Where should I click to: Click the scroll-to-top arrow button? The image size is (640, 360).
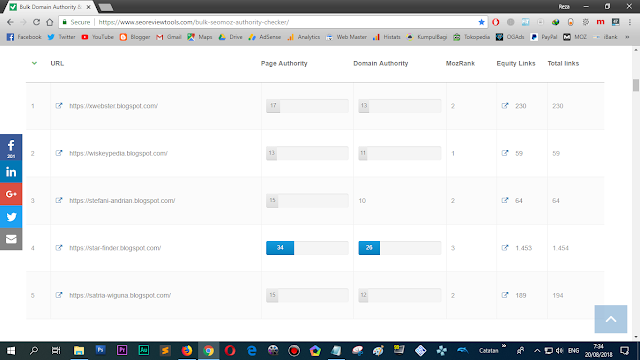pyautogui.click(x=611, y=319)
